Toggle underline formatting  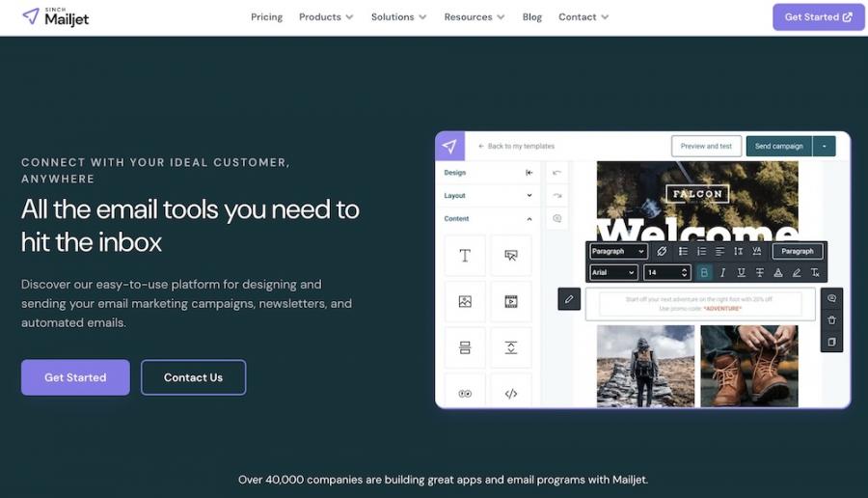742,272
